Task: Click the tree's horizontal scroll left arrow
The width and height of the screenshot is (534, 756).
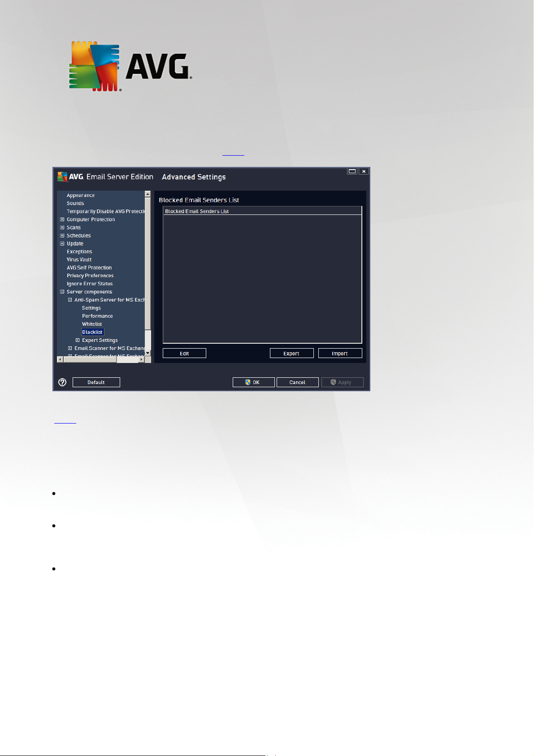Action: pyautogui.click(x=60, y=359)
